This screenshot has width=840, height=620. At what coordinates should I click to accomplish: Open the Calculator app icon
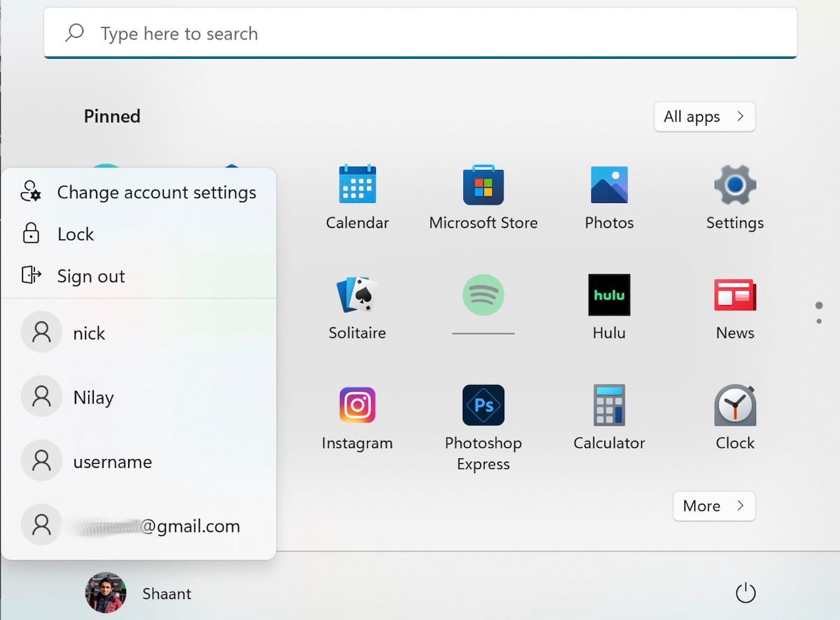click(609, 405)
